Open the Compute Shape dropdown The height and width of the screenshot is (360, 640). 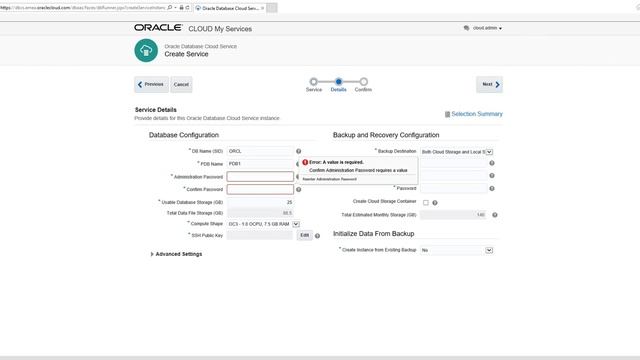click(x=296, y=224)
